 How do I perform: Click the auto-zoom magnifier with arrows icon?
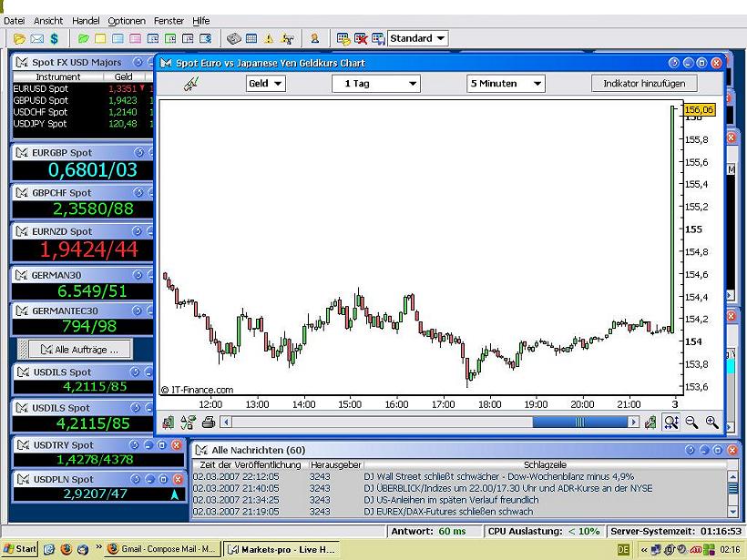pyautogui.click(x=671, y=422)
